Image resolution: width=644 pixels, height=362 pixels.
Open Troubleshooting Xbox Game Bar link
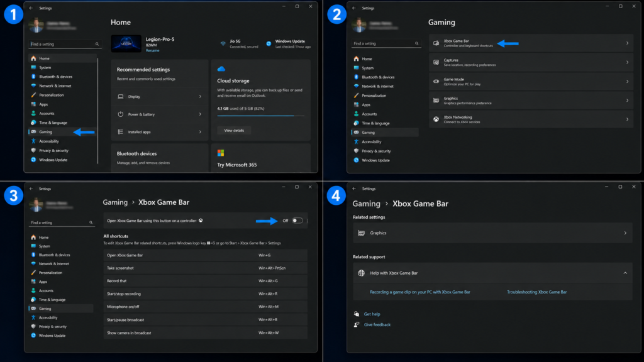pos(536,292)
